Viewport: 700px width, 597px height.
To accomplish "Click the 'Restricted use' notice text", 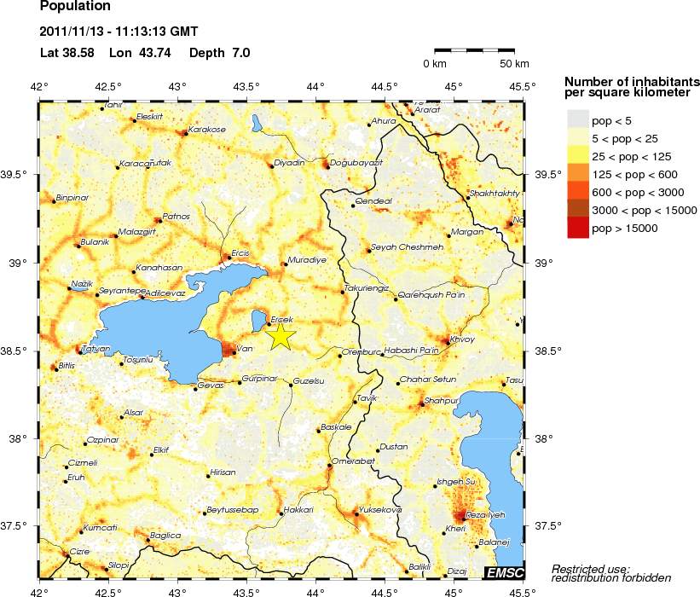I will coord(591,569).
